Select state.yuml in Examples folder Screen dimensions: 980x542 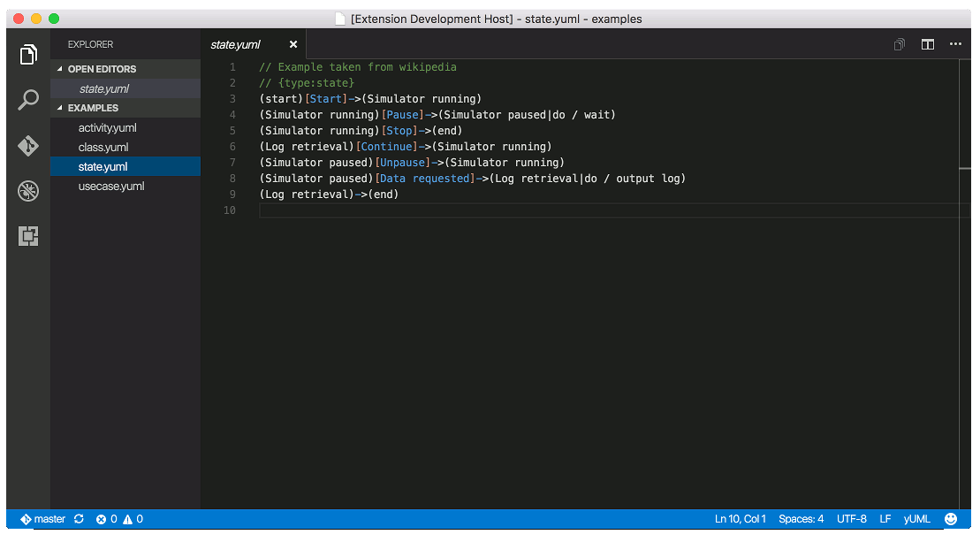pos(125,166)
